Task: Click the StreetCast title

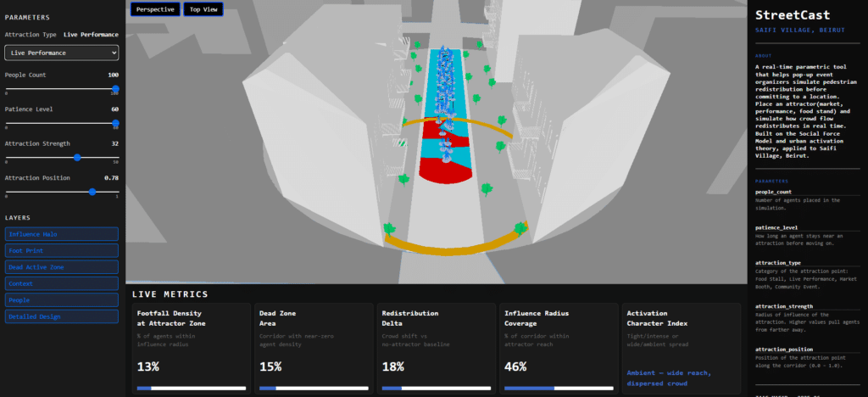Action: point(793,15)
